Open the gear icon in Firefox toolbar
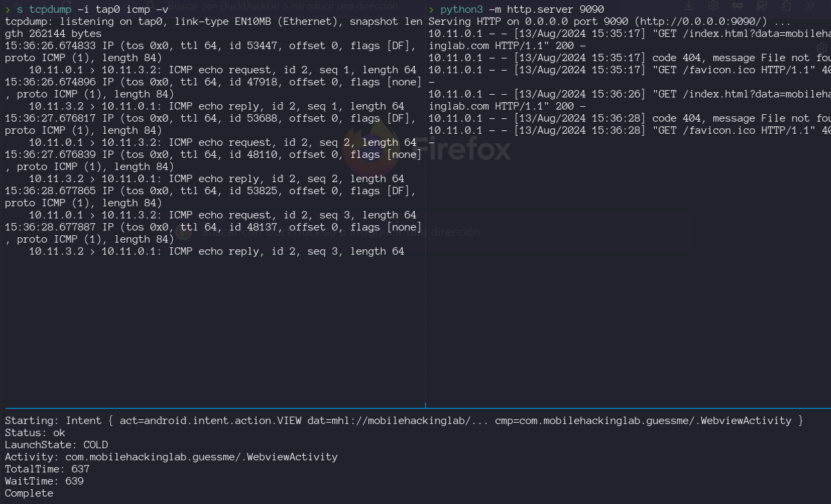This screenshot has height=504, width=831. pos(713,5)
